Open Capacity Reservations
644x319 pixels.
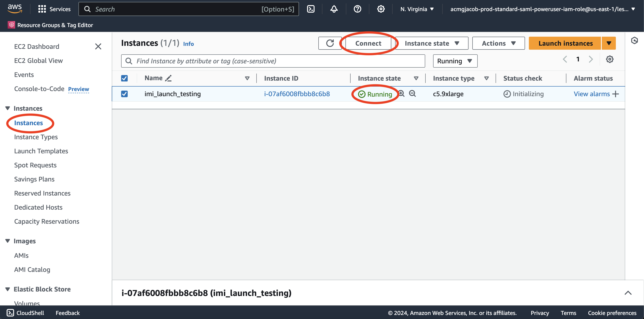46,221
